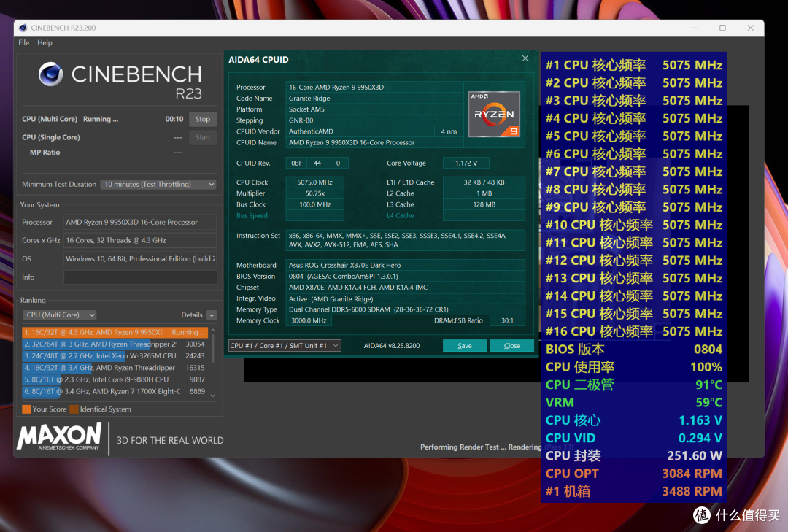Close the Cinebench R23 window

[x=750, y=28]
